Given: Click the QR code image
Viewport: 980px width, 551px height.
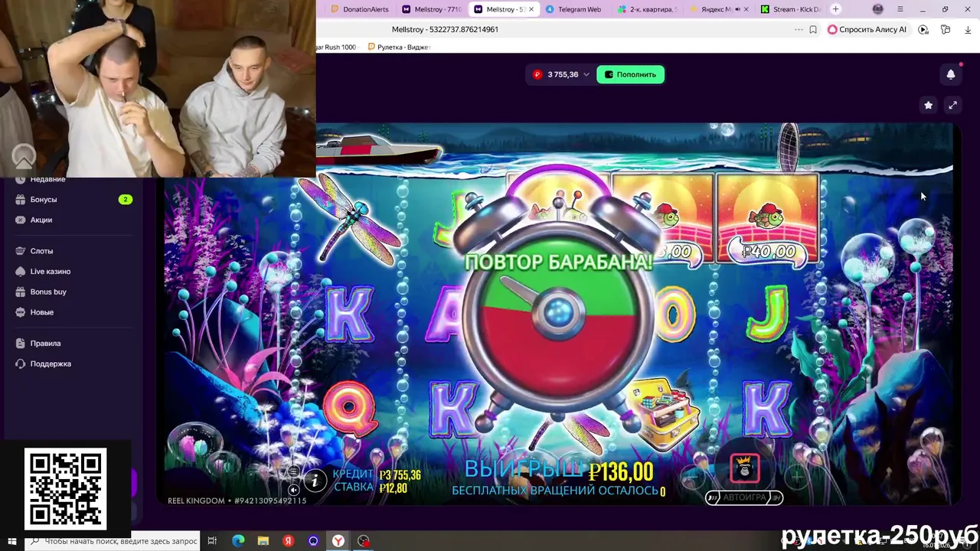Looking at the screenshot, I should tap(65, 487).
